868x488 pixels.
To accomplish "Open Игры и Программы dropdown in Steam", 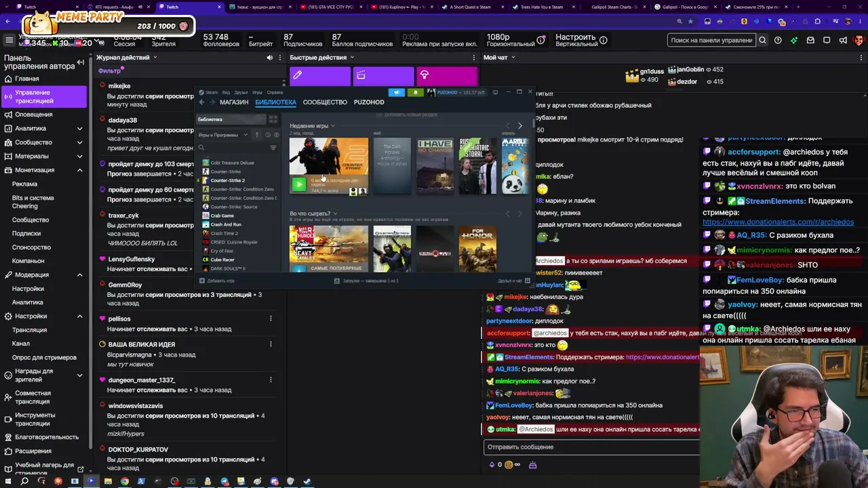I will [x=223, y=135].
